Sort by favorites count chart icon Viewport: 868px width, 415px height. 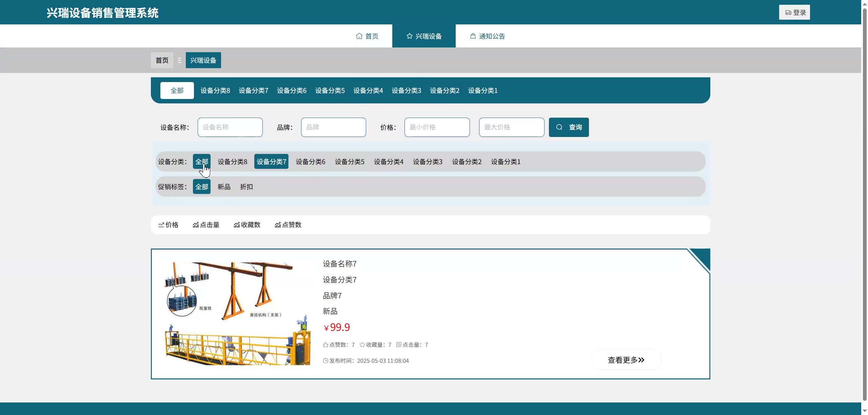click(x=237, y=225)
